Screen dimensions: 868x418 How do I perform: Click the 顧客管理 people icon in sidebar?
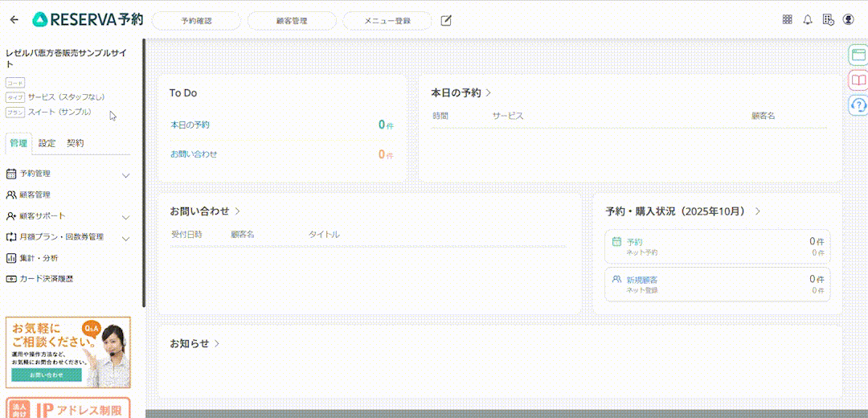[10, 195]
